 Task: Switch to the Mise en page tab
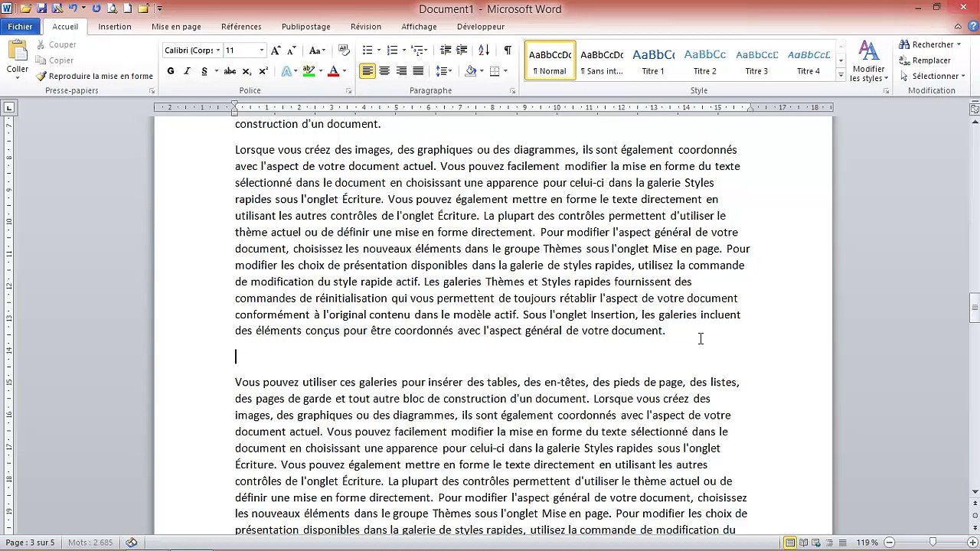[176, 27]
